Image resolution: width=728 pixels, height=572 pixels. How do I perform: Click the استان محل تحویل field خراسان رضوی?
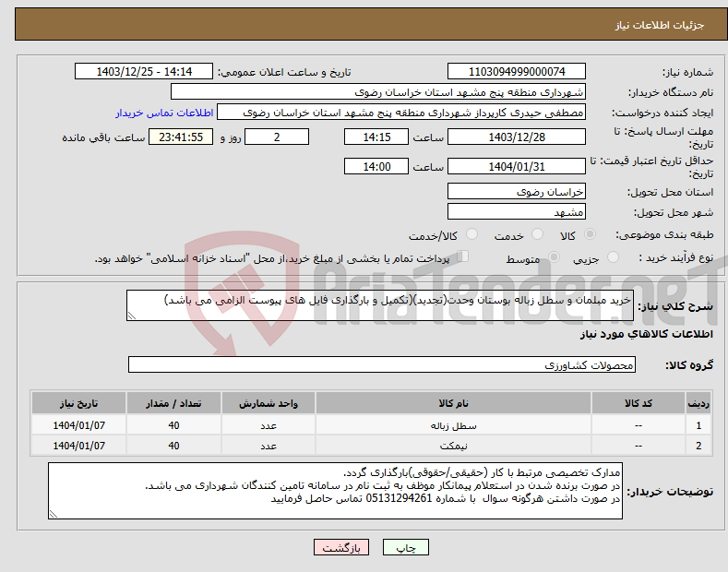click(517, 191)
